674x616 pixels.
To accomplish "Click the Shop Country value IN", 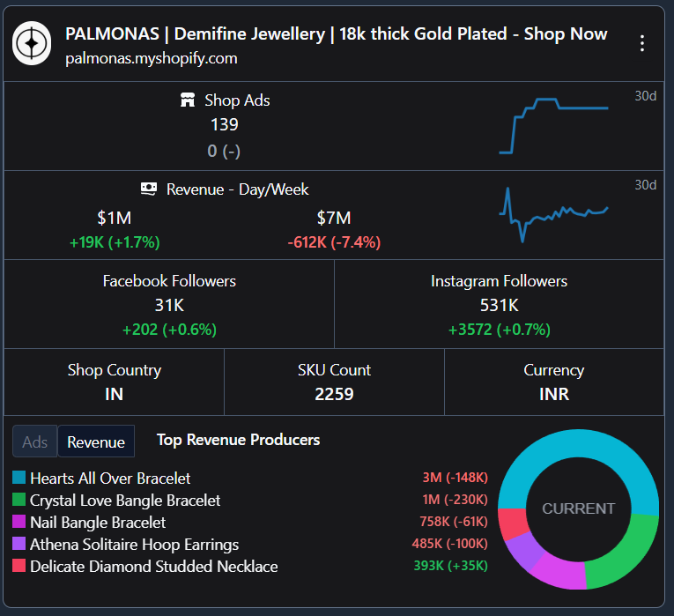I will (x=114, y=394).
